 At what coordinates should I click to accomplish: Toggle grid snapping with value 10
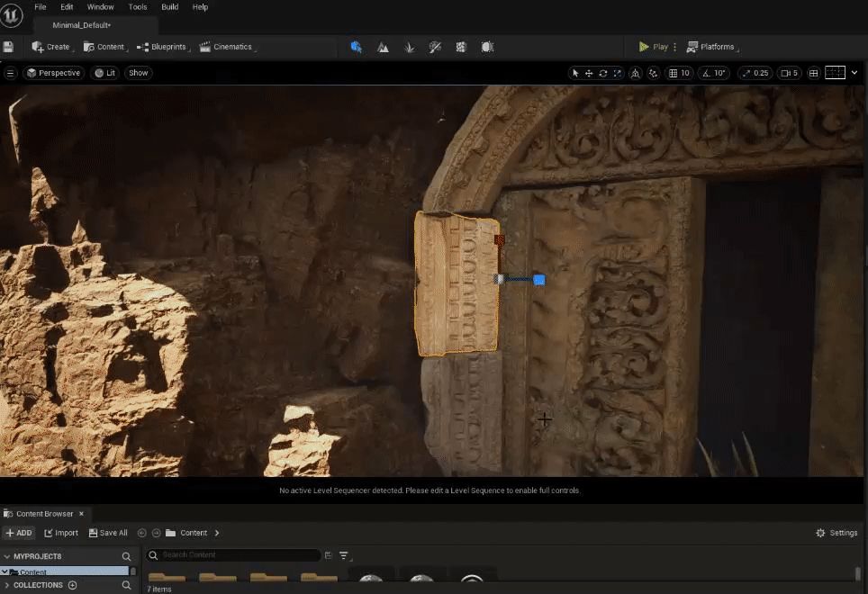coord(679,73)
